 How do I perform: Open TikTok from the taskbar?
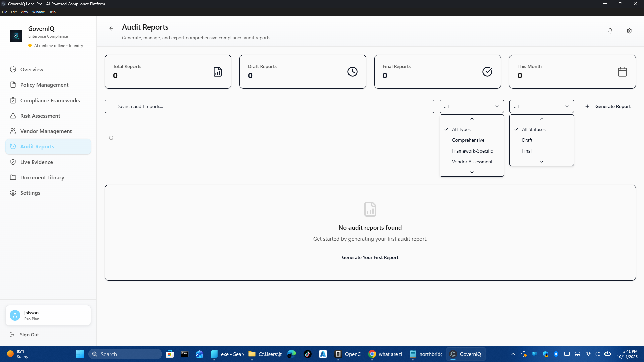(x=308, y=354)
